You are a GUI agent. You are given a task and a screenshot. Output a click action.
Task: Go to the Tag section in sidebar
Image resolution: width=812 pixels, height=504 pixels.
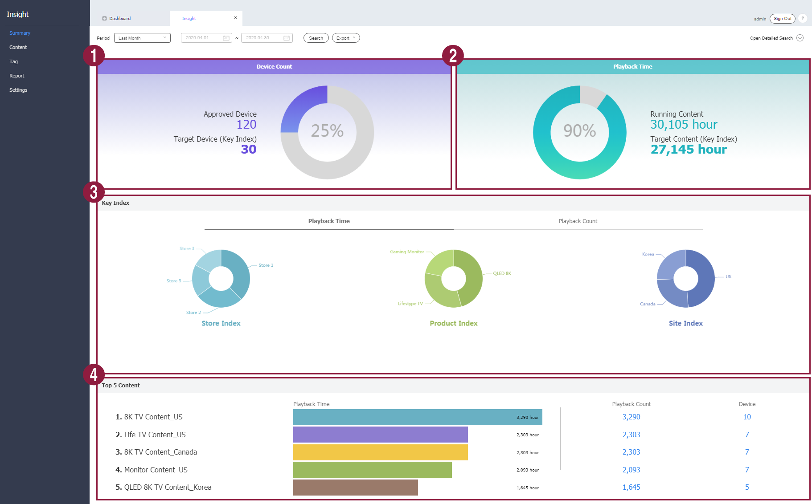click(x=14, y=61)
